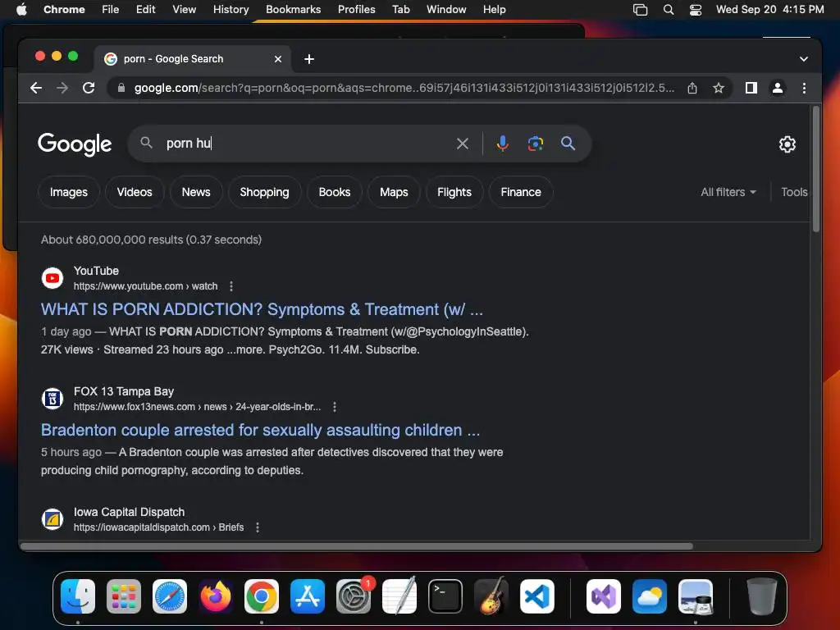840x630 pixels.
Task: Filter results by Flights
Action: click(454, 192)
